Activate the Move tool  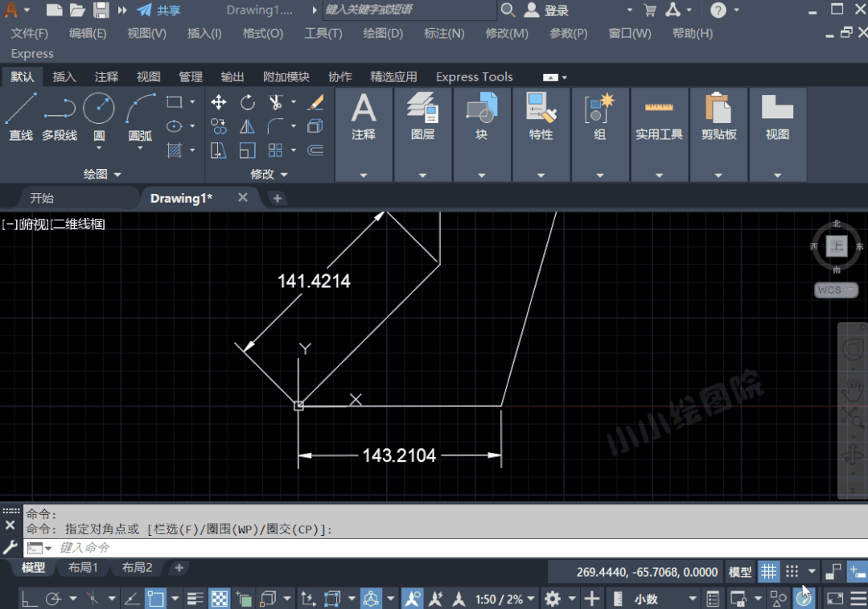tap(219, 102)
